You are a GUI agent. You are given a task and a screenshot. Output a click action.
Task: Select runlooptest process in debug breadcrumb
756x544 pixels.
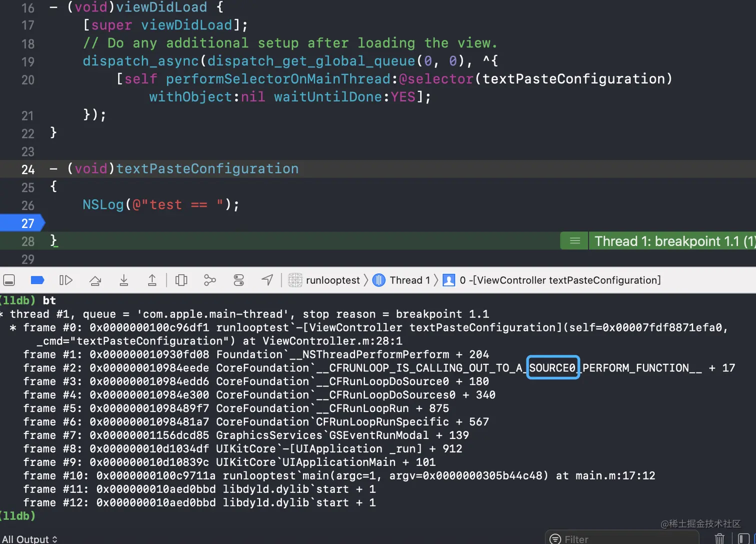click(x=324, y=280)
